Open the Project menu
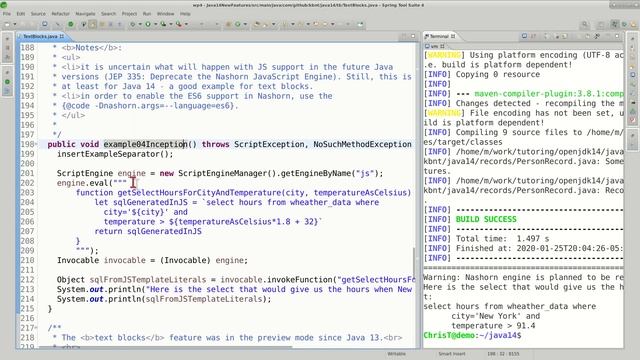The image size is (640, 360). (129, 13)
